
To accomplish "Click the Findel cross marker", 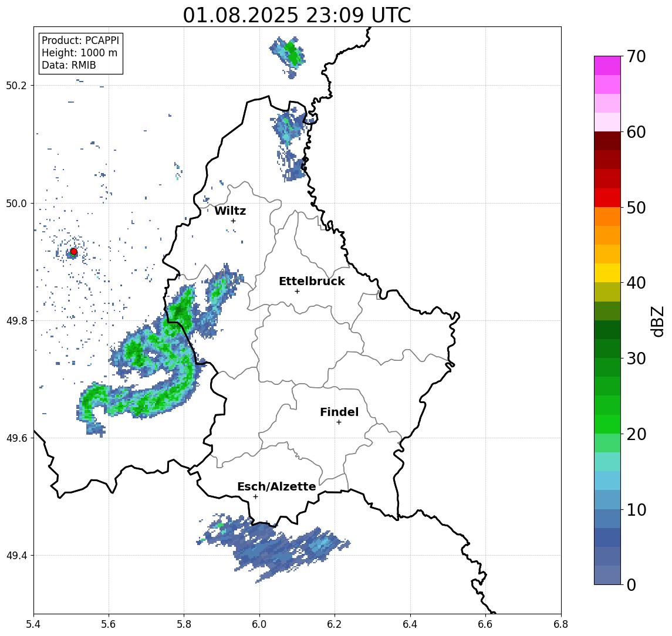I will click(339, 422).
